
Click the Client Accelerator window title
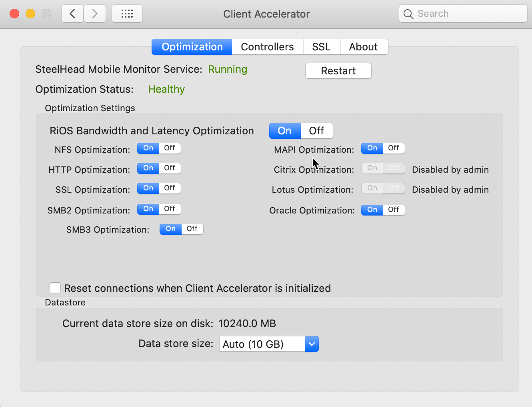tap(266, 14)
